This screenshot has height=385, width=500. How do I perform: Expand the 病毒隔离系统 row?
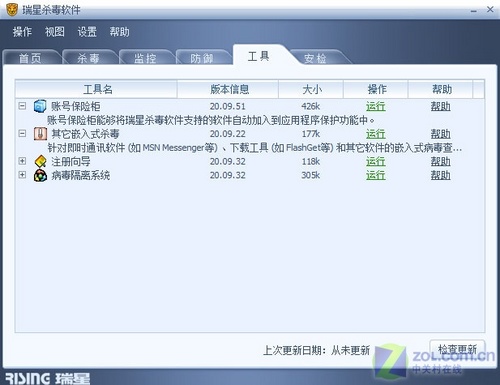point(22,175)
